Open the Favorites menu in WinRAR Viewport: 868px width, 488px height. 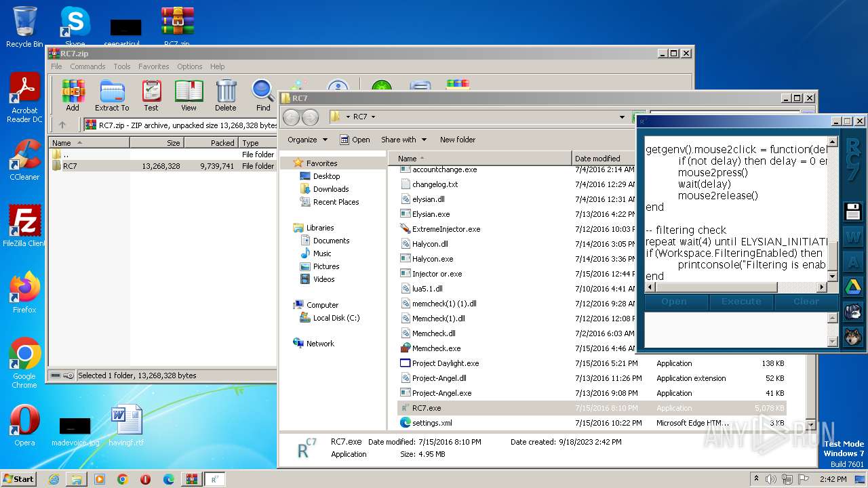tap(154, 66)
